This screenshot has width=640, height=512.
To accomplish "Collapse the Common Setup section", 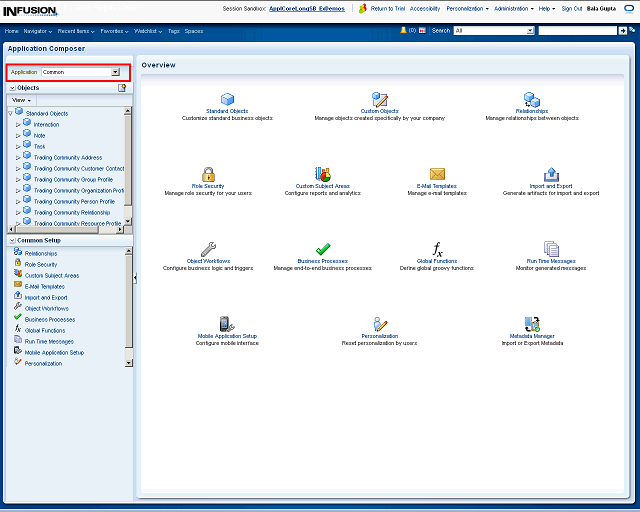I will point(11,240).
